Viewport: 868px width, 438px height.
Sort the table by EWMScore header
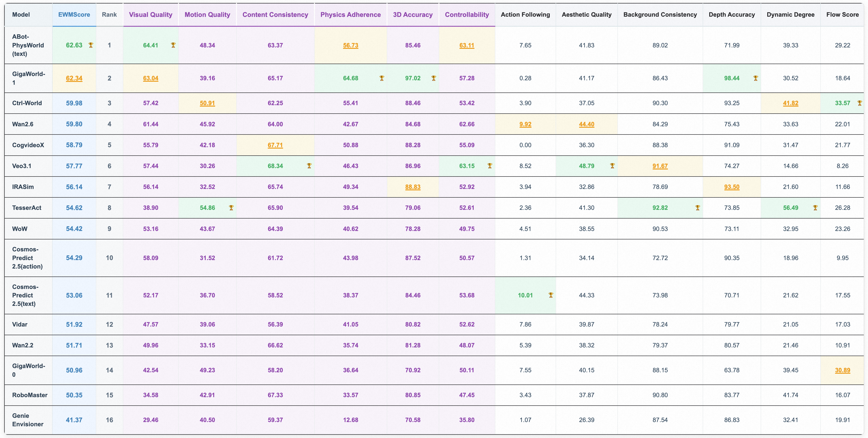(x=74, y=15)
